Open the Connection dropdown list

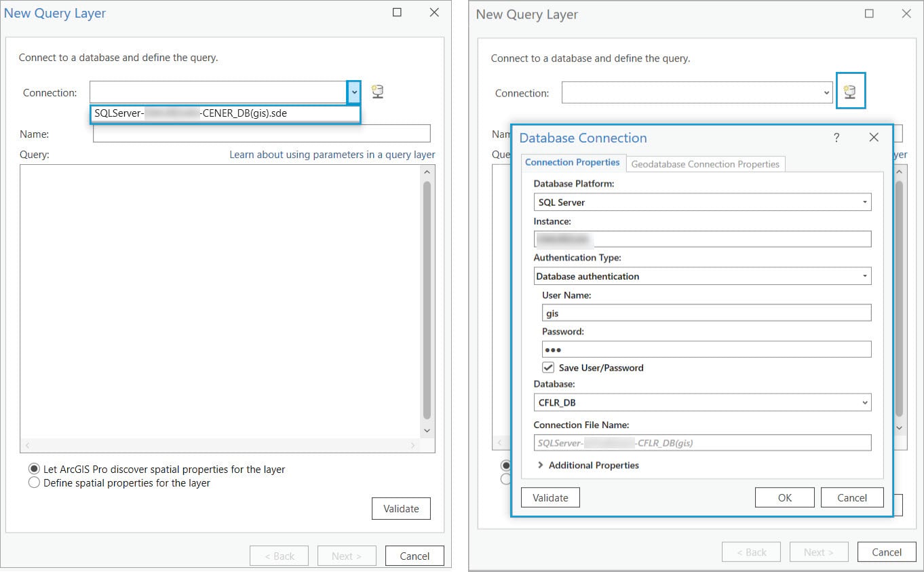[354, 92]
